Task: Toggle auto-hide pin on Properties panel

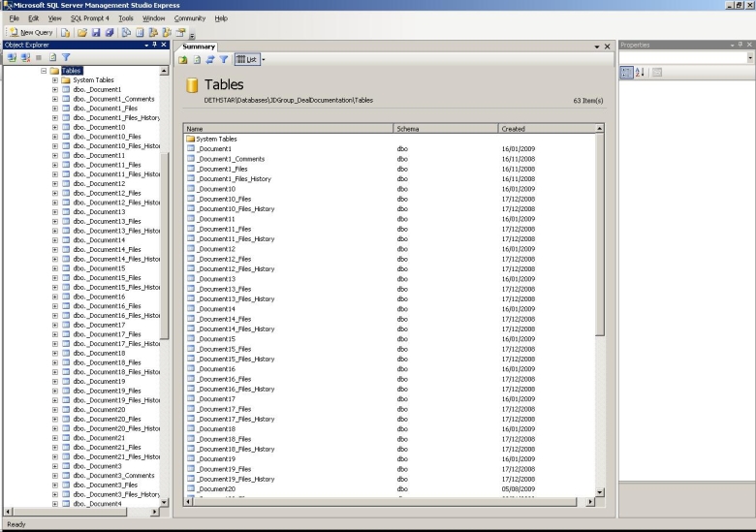Action: 740,45
